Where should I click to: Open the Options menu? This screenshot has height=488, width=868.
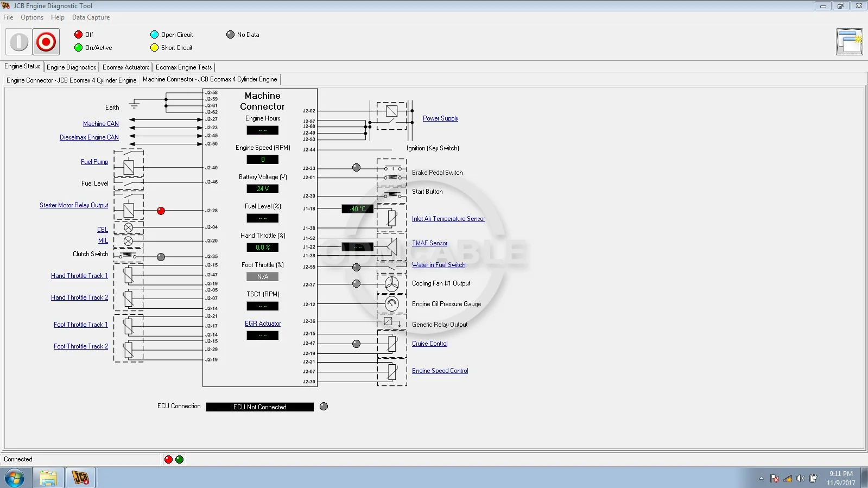click(32, 17)
